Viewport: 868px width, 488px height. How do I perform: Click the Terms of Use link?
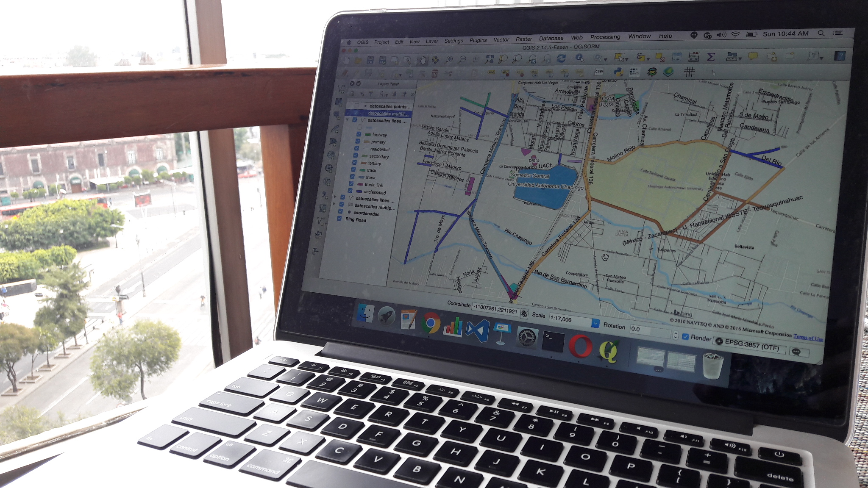808,337
